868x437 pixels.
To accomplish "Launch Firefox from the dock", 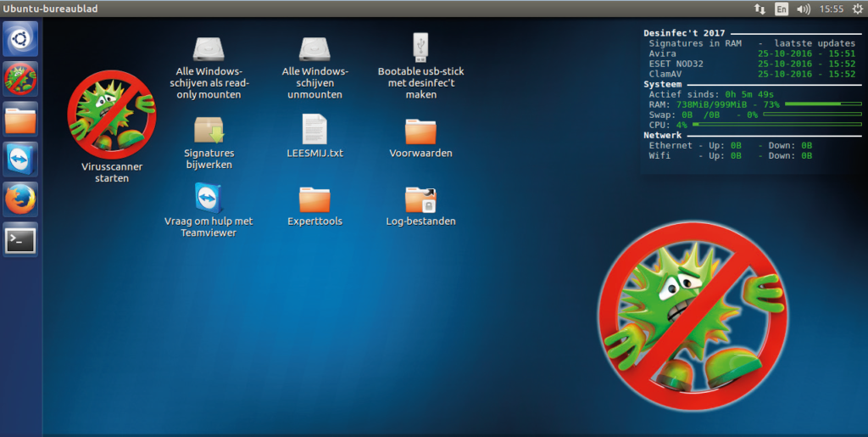I will pos(20,199).
